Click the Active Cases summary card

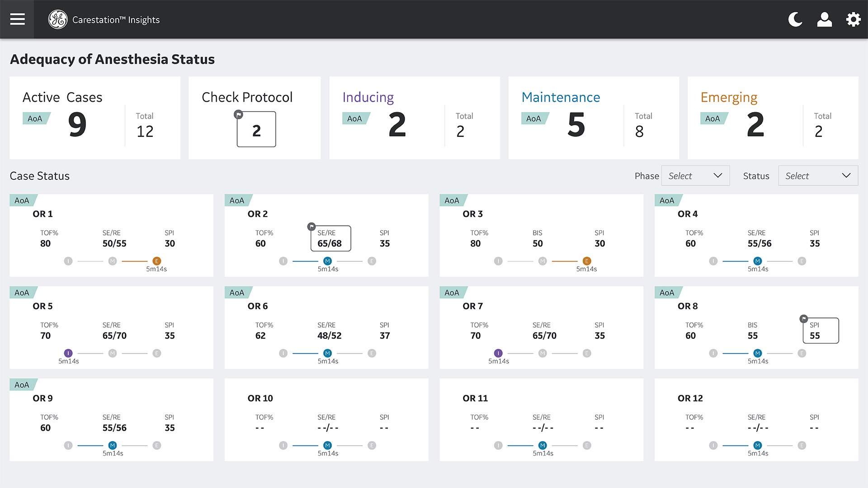click(94, 118)
